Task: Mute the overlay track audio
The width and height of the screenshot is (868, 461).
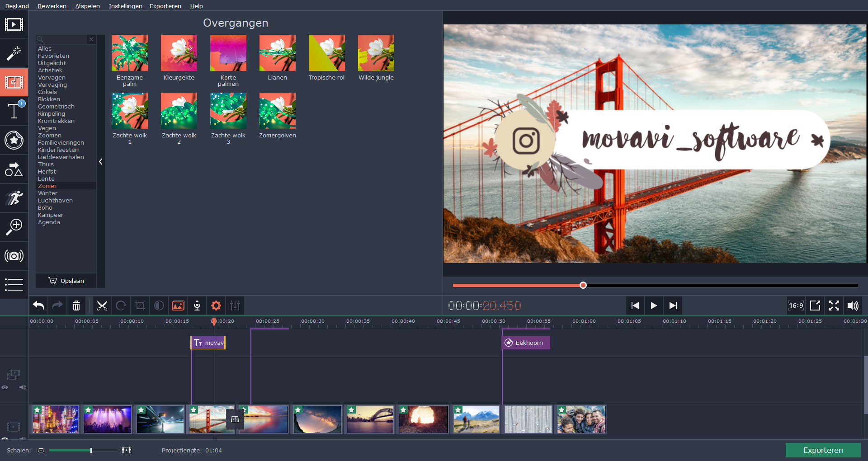Action: point(23,387)
